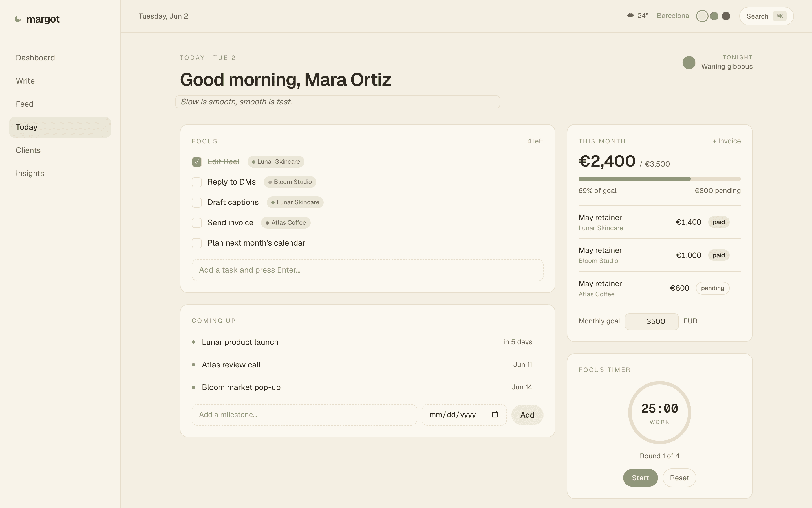Click the Tonight moon phase circle
This screenshot has width=812, height=508.
[x=689, y=62]
